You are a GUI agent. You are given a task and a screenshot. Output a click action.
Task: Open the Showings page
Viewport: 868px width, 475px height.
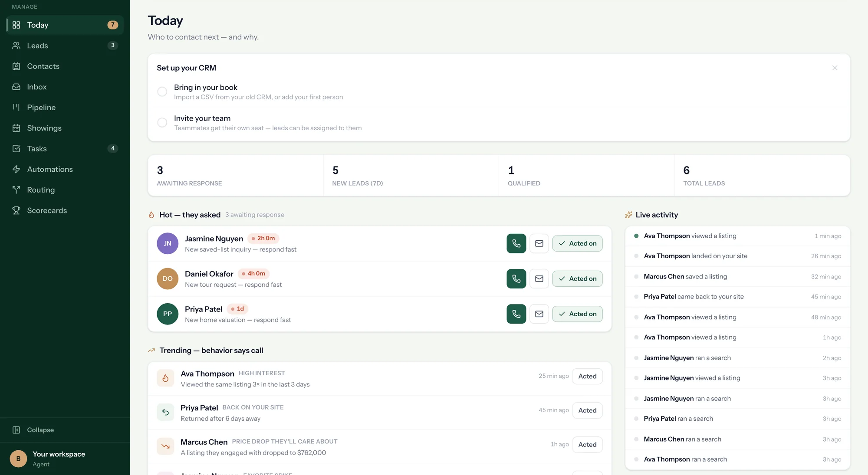[65, 128]
